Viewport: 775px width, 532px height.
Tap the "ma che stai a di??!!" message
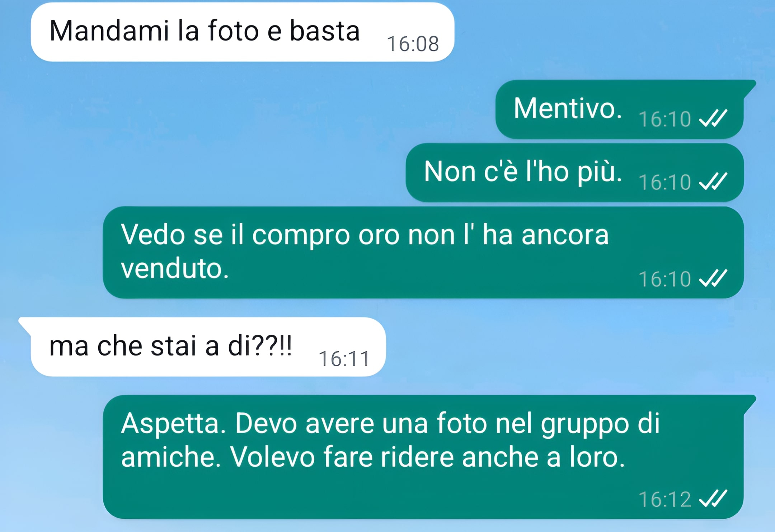(x=202, y=347)
